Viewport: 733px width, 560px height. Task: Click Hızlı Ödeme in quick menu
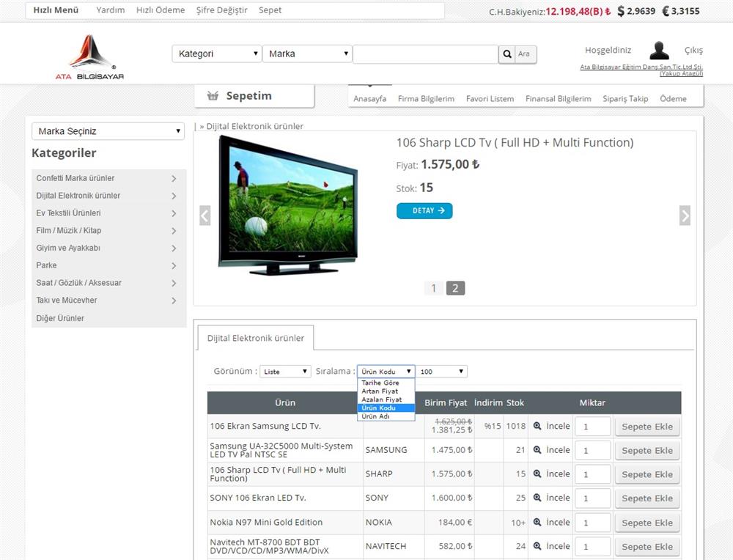161,10
